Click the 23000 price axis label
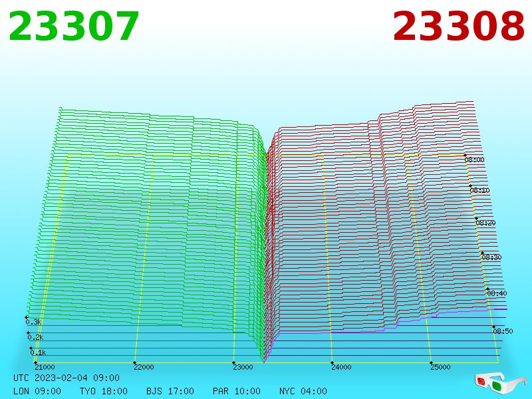The image size is (532, 399). [x=243, y=367]
